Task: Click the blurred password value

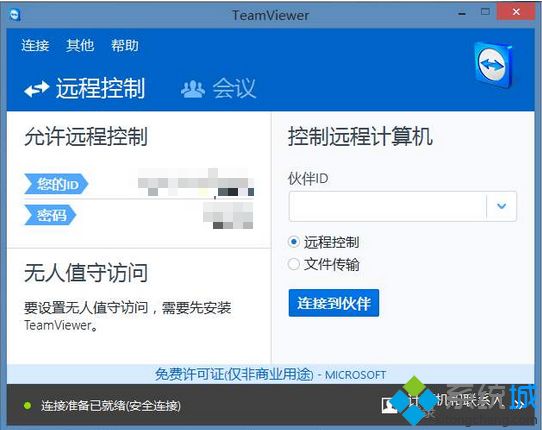Action: tap(228, 216)
